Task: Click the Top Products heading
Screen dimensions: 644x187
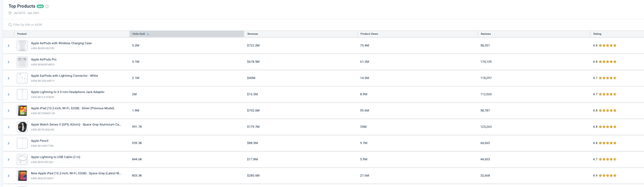Action: [x=22, y=6]
